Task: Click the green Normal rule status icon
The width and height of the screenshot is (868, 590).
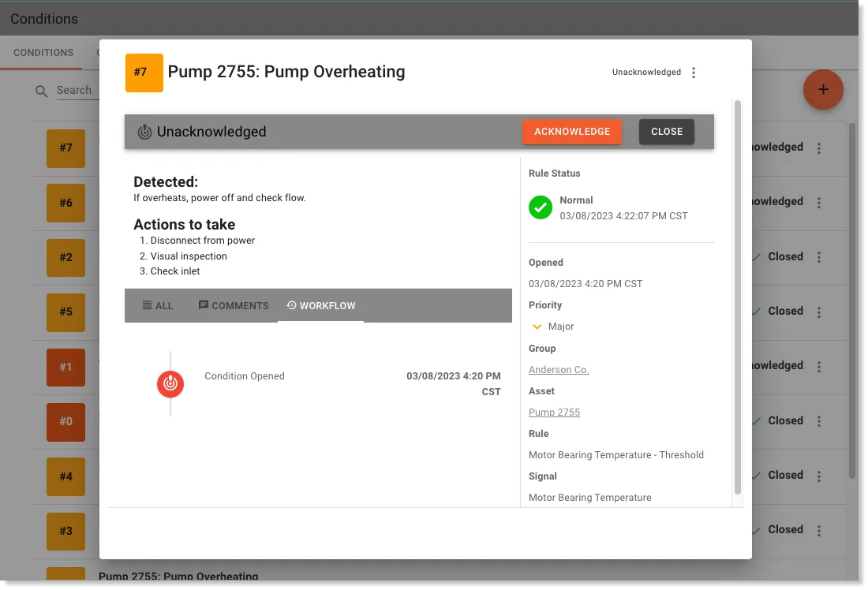Action: [541, 207]
